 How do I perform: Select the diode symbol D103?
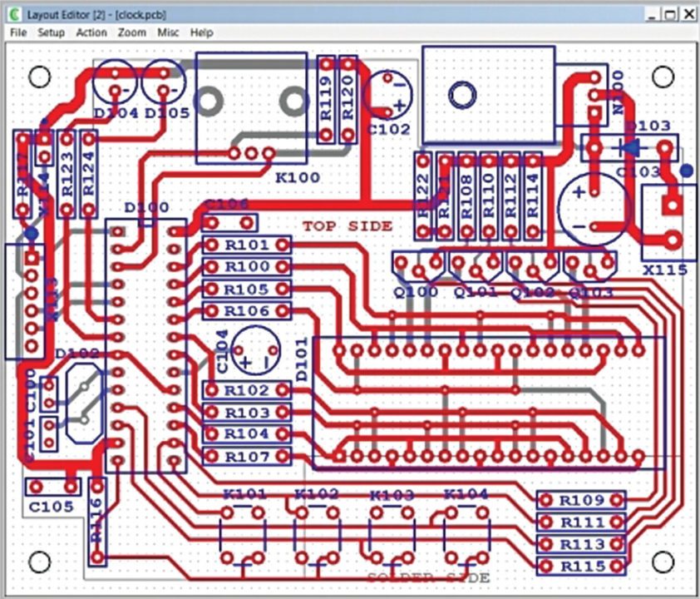tap(629, 148)
